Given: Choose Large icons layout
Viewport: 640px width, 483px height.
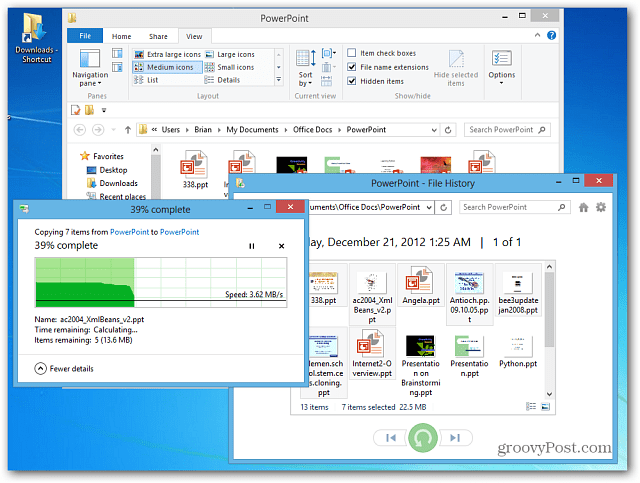Looking at the screenshot, I should coord(230,54).
